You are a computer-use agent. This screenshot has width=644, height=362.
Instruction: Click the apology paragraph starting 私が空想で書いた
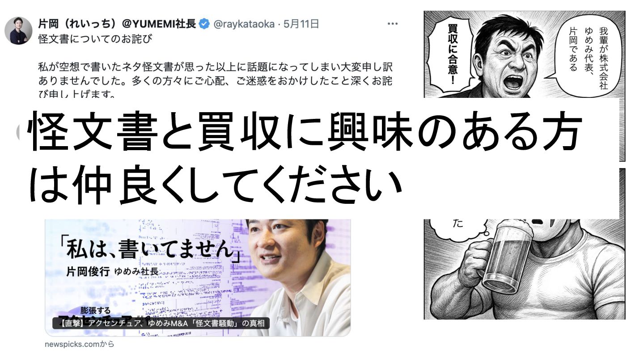click(219, 80)
